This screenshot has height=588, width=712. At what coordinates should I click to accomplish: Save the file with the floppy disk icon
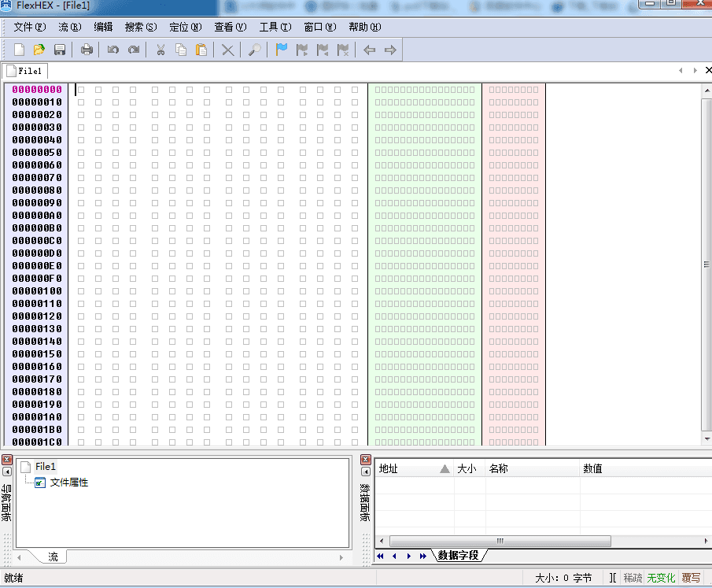pyautogui.click(x=60, y=50)
